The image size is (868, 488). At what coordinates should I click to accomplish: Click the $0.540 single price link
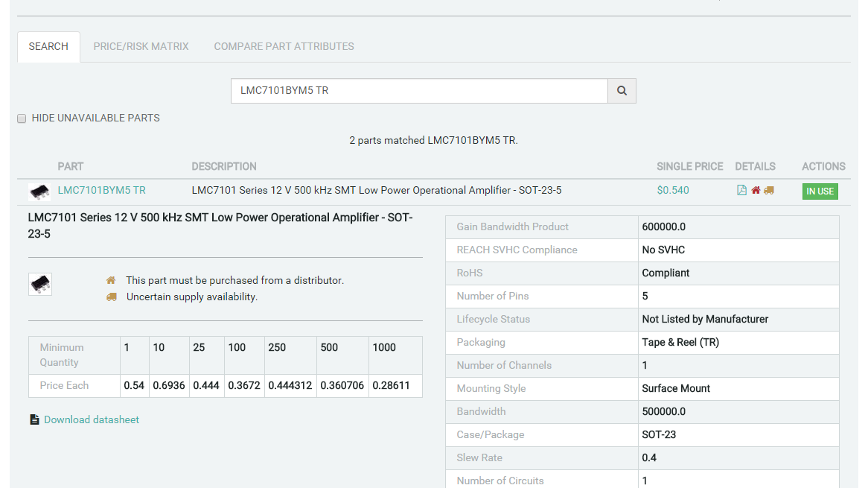tap(673, 191)
